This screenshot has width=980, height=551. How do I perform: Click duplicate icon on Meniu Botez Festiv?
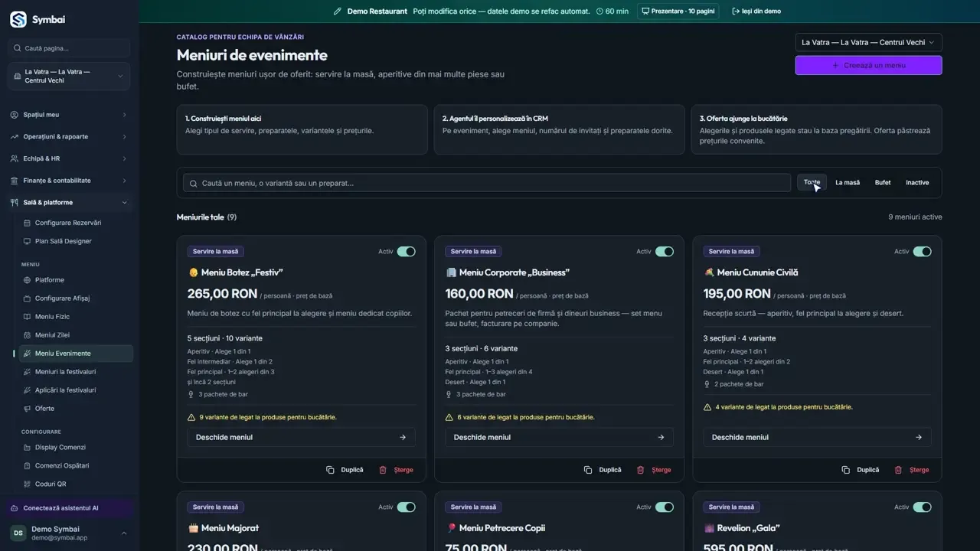pyautogui.click(x=330, y=470)
